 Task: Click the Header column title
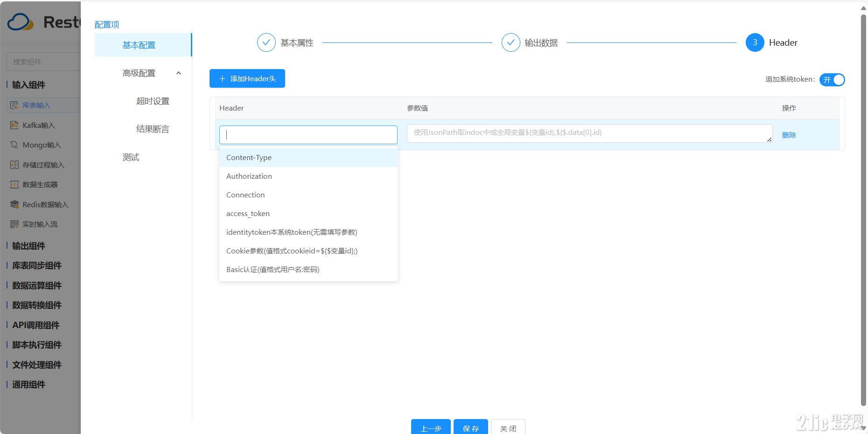[x=231, y=108]
